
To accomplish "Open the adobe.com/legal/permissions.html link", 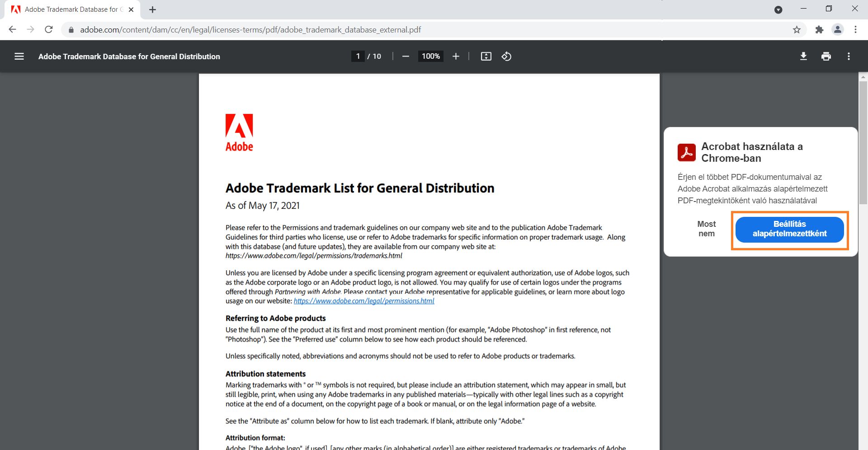I will (363, 300).
